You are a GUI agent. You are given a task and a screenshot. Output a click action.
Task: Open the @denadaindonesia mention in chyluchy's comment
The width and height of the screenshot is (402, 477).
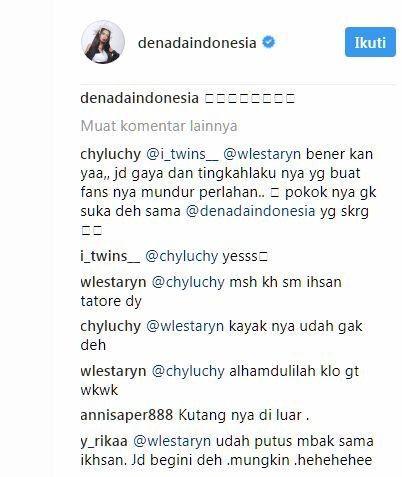[250, 211]
